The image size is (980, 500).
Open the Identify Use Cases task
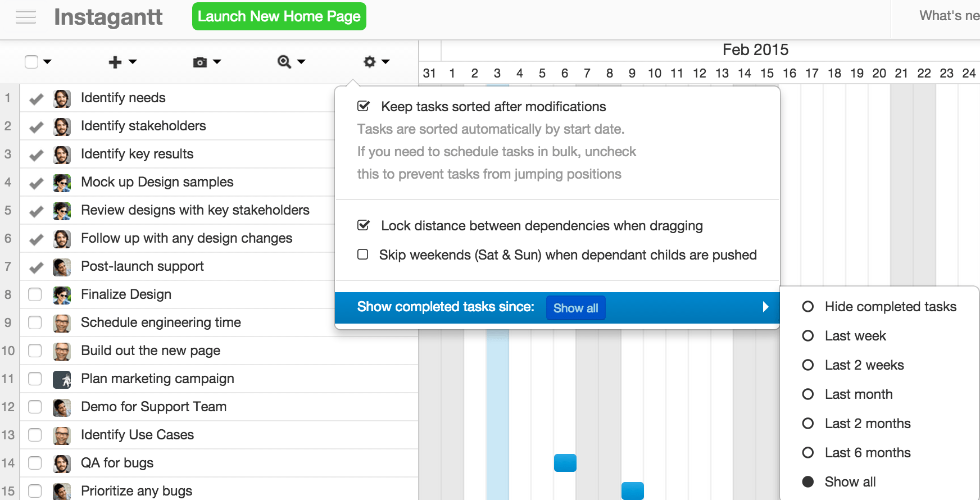[x=137, y=435]
